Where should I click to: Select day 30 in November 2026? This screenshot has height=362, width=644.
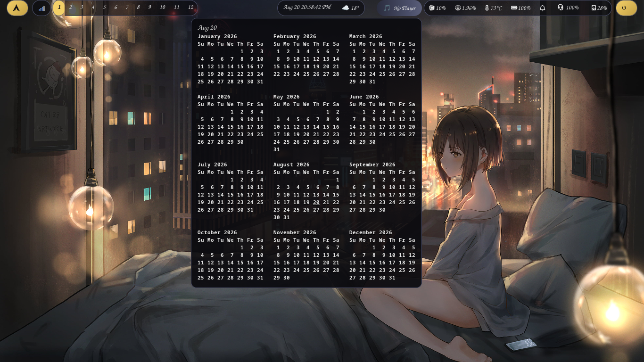287,278
